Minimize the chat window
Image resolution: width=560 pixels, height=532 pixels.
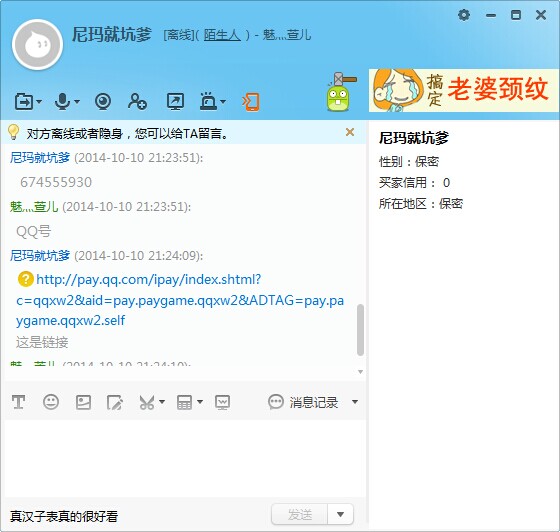(x=491, y=15)
